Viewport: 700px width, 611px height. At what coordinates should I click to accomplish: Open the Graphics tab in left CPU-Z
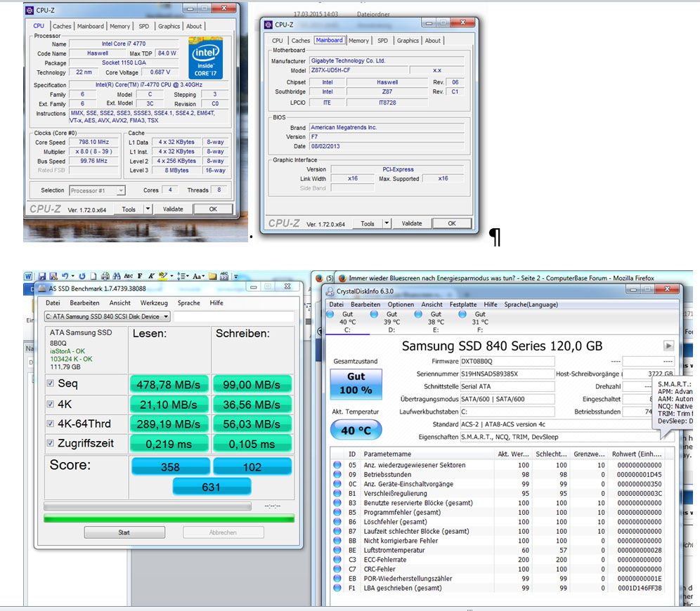tap(169, 26)
